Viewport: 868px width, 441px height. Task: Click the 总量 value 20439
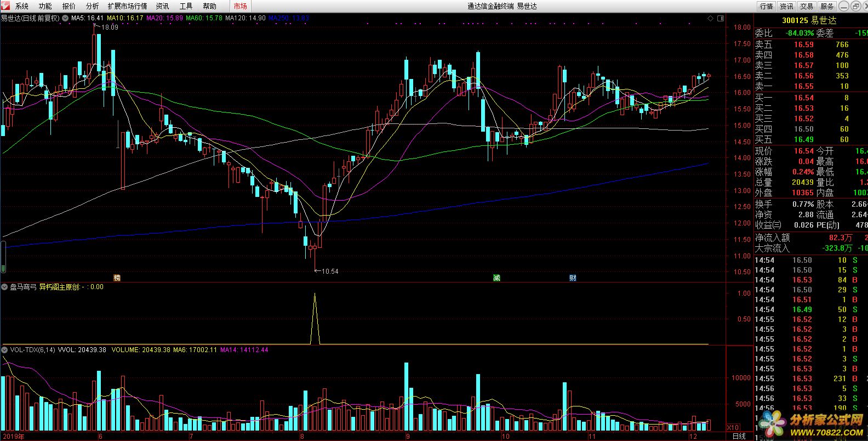click(802, 182)
